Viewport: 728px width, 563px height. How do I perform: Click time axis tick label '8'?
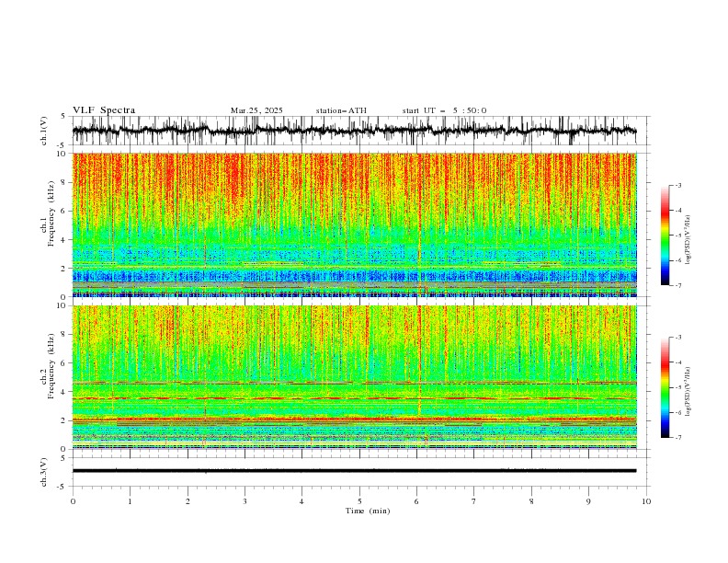click(x=531, y=501)
